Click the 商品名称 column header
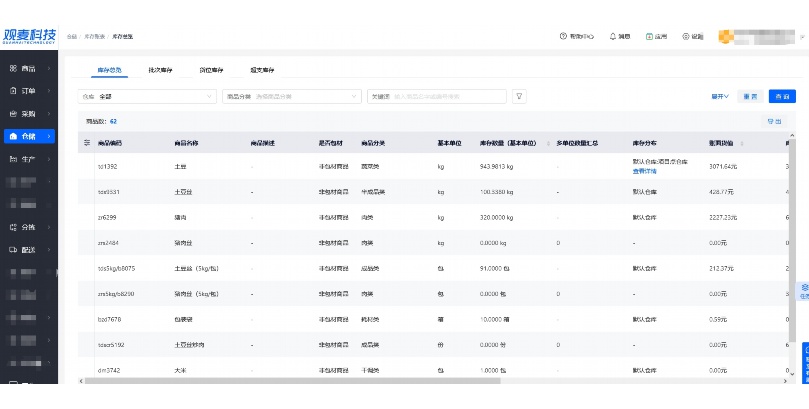This screenshot has width=809, height=409. click(x=187, y=143)
